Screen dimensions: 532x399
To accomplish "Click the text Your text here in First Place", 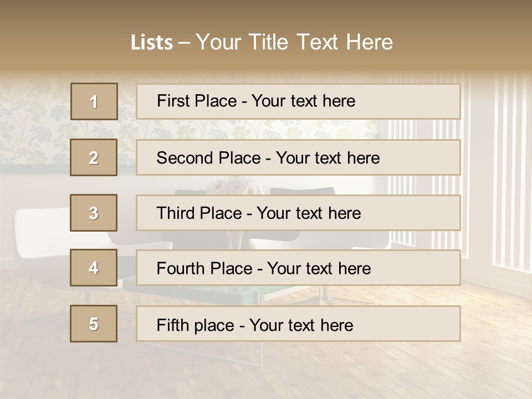I will [303, 101].
